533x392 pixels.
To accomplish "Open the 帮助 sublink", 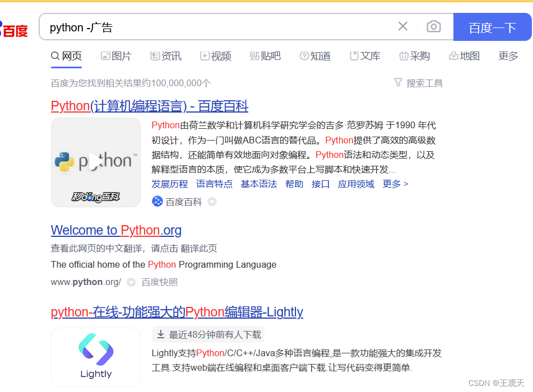I will tap(294, 184).
